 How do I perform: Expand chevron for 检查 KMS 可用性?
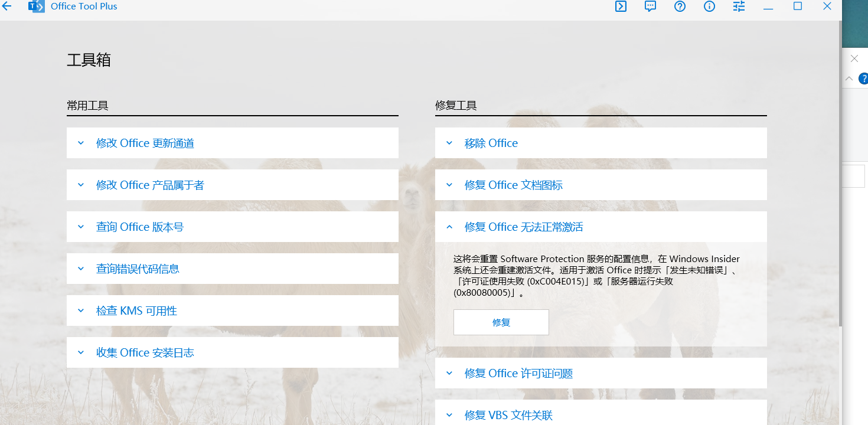pyautogui.click(x=81, y=310)
